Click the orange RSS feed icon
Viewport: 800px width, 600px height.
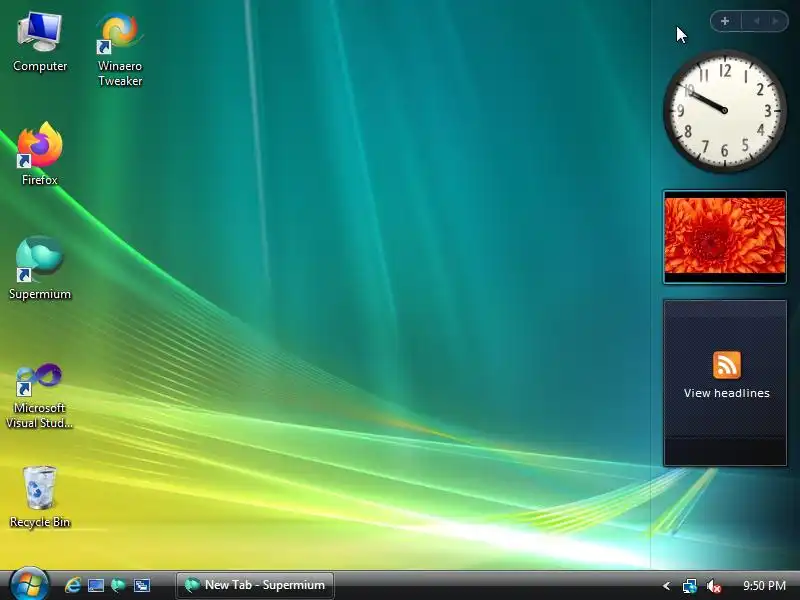tap(727, 365)
